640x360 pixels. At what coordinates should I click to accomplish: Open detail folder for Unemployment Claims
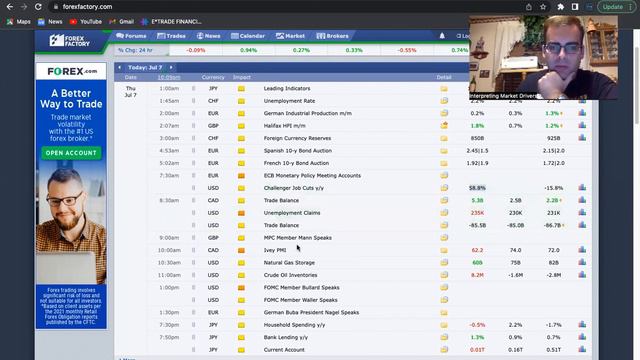[444, 213]
